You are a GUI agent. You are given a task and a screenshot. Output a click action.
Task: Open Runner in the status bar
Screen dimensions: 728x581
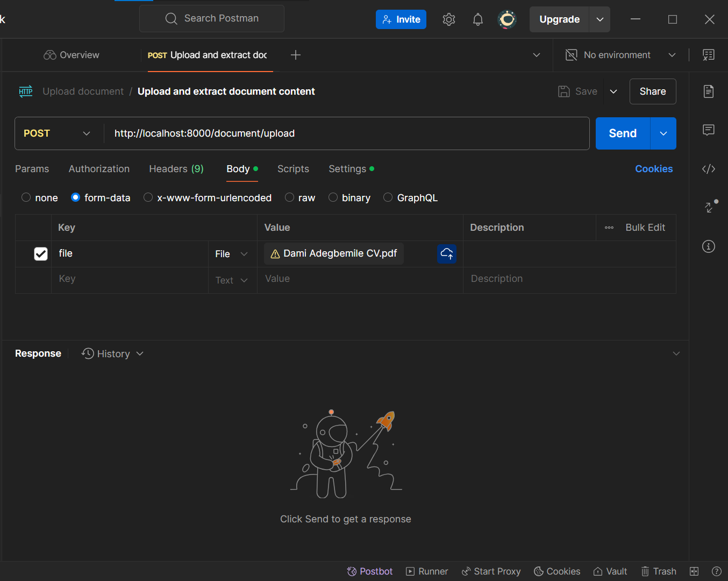427,571
